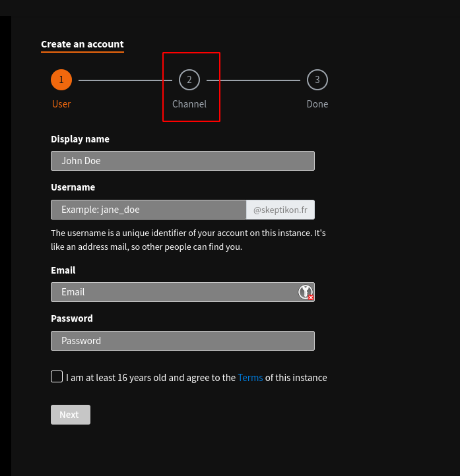Select step 1 User circle
460x476 pixels.
click(61, 80)
